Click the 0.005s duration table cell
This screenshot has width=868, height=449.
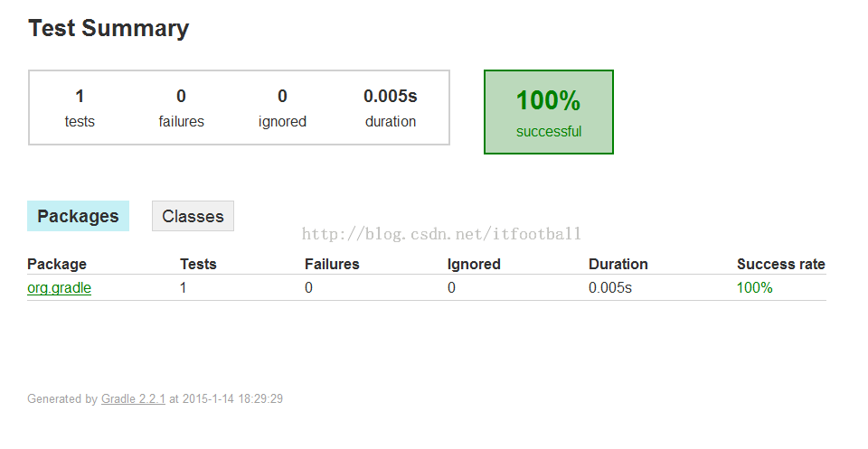tap(610, 288)
